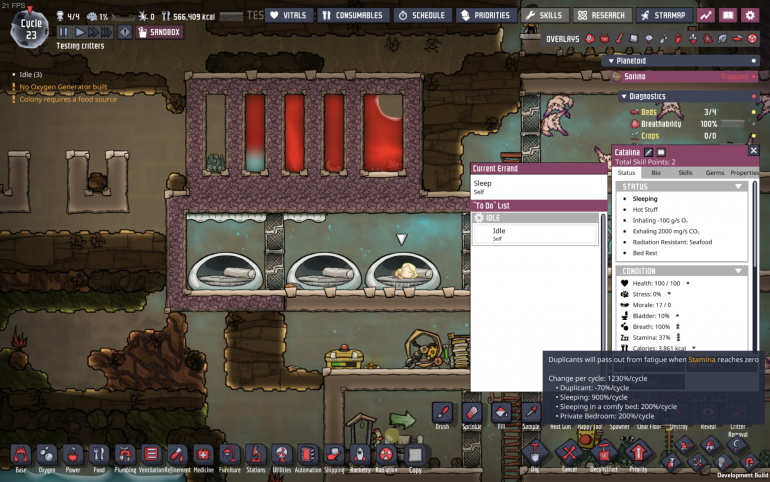Select the Dig tool

tap(535, 453)
